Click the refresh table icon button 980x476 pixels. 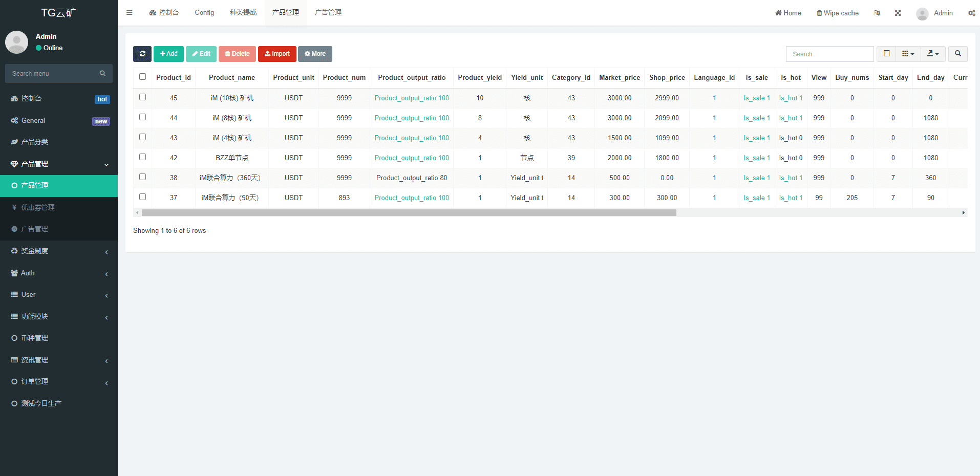(142, 54)
